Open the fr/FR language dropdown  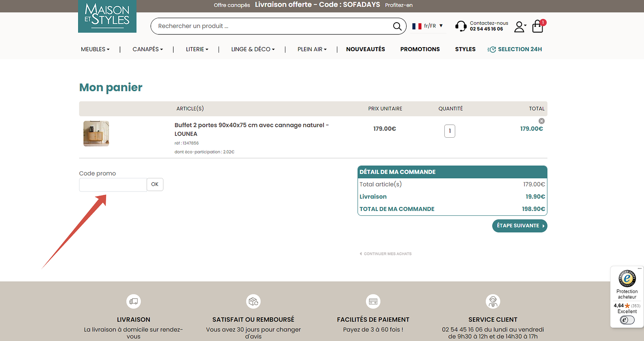click(x=428, y=26)
